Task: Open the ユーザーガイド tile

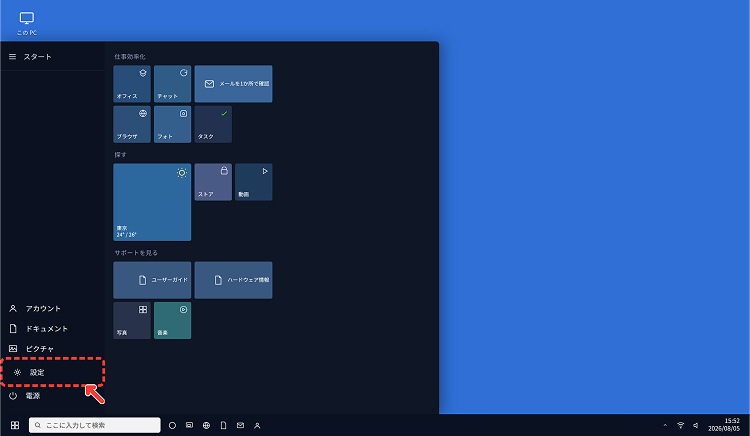Action: point(152,280)
